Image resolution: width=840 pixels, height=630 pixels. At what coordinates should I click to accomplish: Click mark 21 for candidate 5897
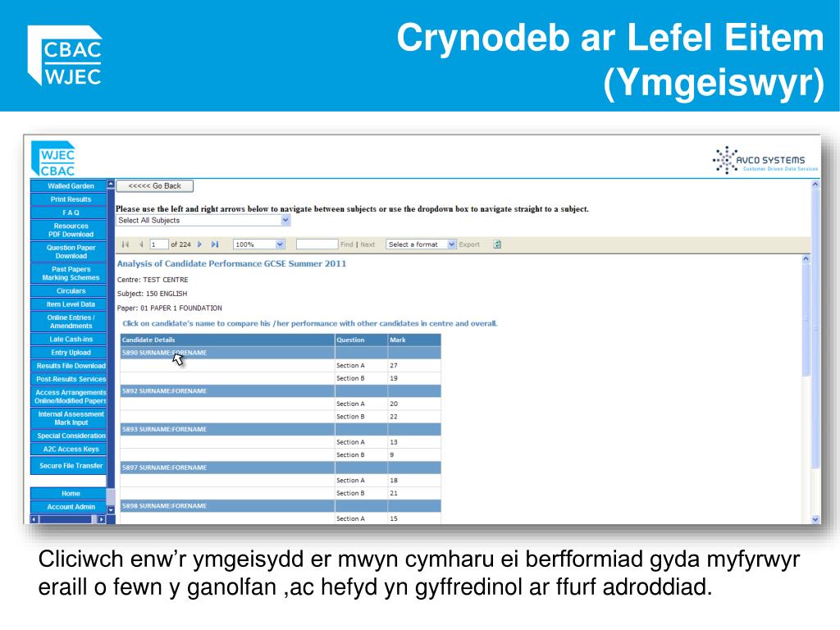point(394,493)
